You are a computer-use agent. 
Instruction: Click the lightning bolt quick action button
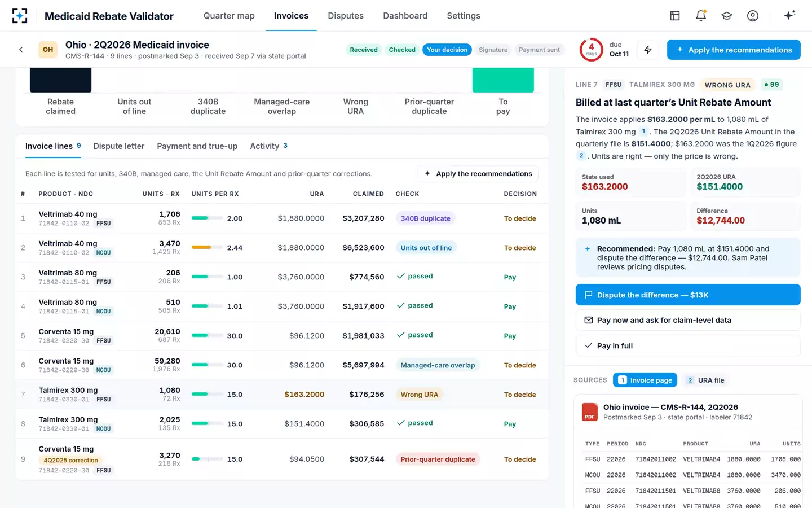(x=648, y=50)
